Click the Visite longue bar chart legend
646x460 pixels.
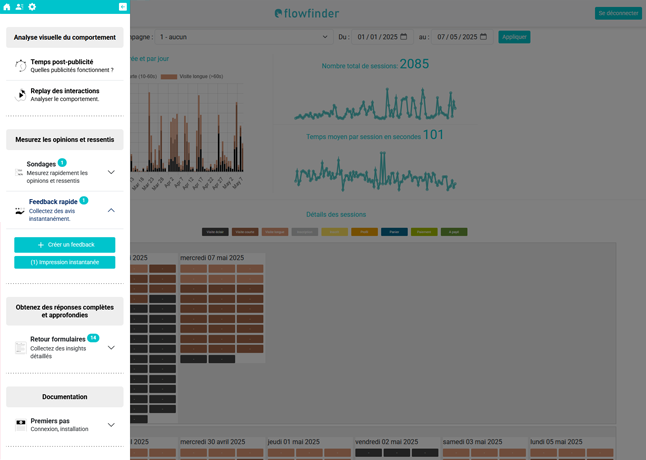coord(192,76)
